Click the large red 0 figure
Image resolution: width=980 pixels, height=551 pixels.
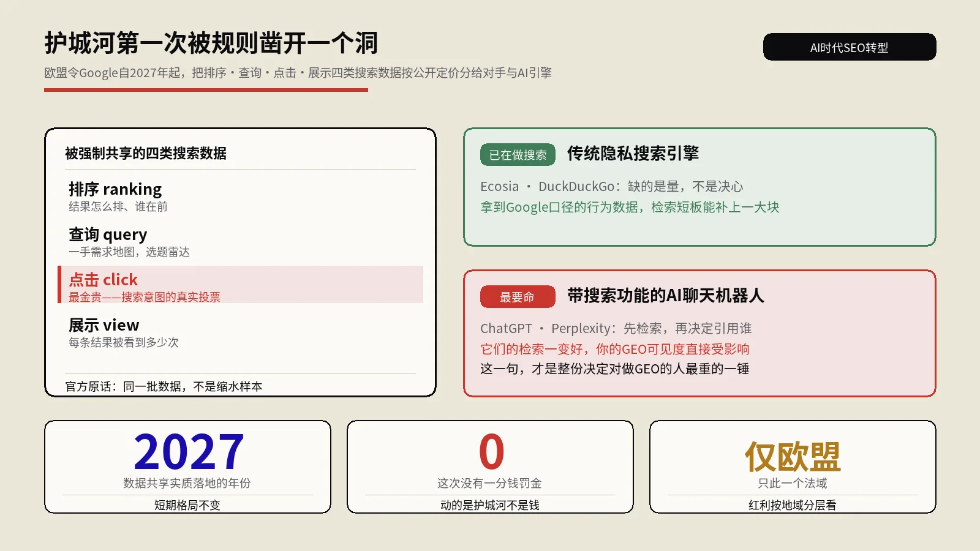pyautogui.click(x=491, y=452)
